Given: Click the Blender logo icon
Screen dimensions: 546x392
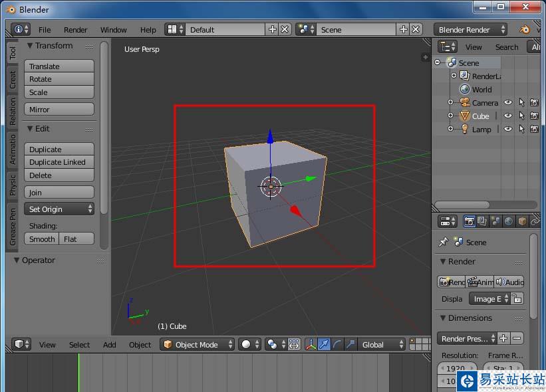Looking at the screenshot, I should point(525,29).
